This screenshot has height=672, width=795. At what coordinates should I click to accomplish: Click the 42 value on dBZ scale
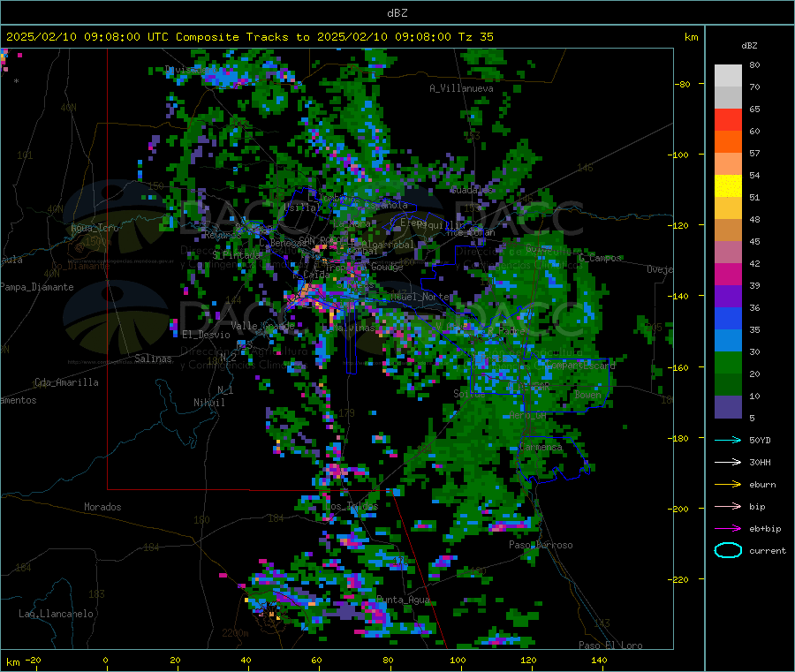pyautogui.click(x=754, y=263)
